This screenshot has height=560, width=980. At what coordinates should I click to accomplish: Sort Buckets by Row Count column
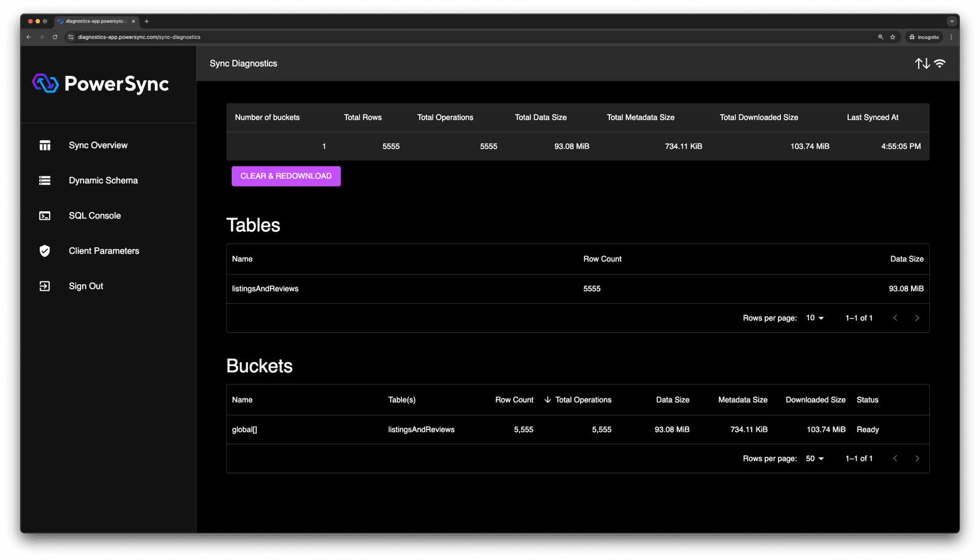514,400
